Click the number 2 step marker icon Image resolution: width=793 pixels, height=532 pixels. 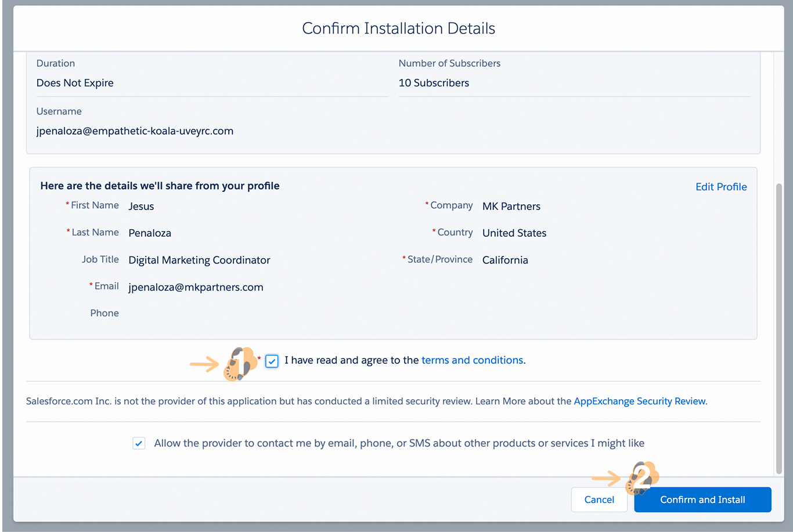642,478
